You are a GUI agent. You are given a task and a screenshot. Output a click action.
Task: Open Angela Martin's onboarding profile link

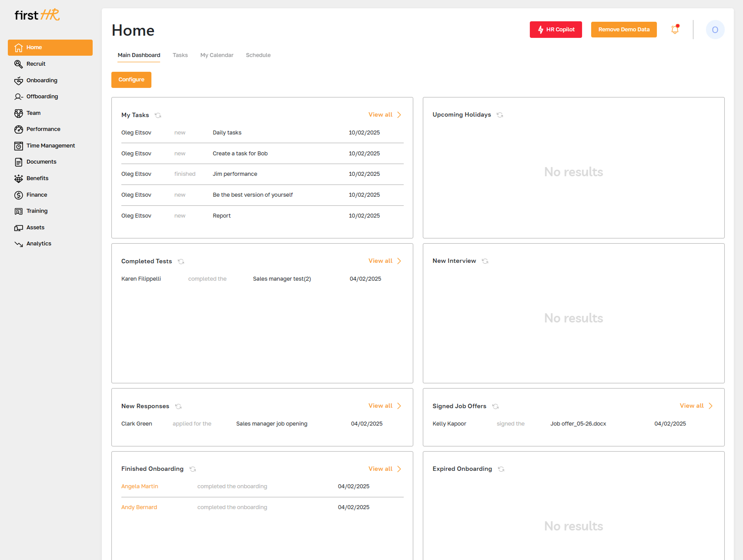coord(140,486)
